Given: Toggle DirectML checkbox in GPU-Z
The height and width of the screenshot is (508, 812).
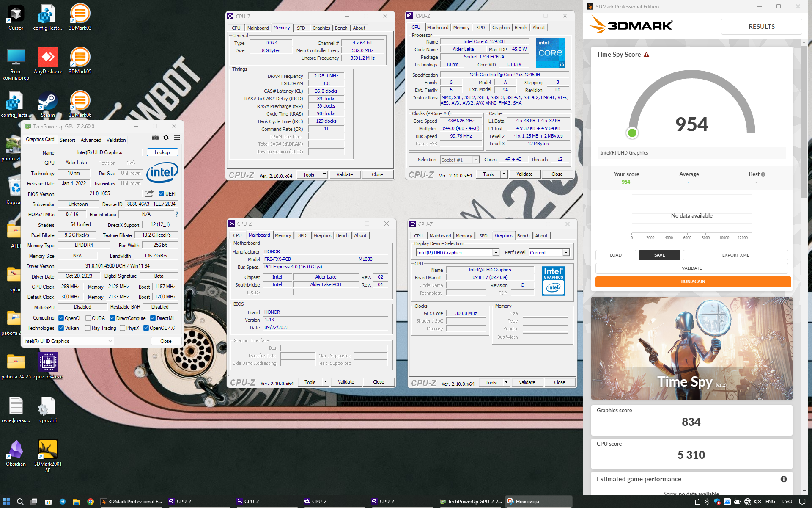Looking at the screenshot, I should [153, 318].
